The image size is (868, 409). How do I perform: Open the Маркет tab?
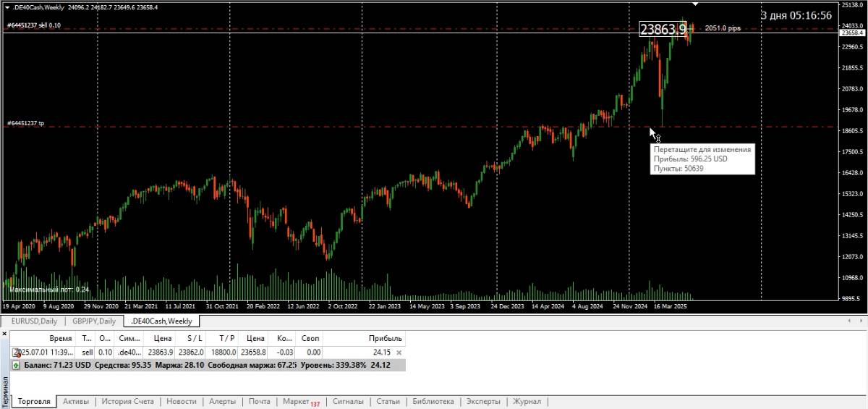click(300, 401)
